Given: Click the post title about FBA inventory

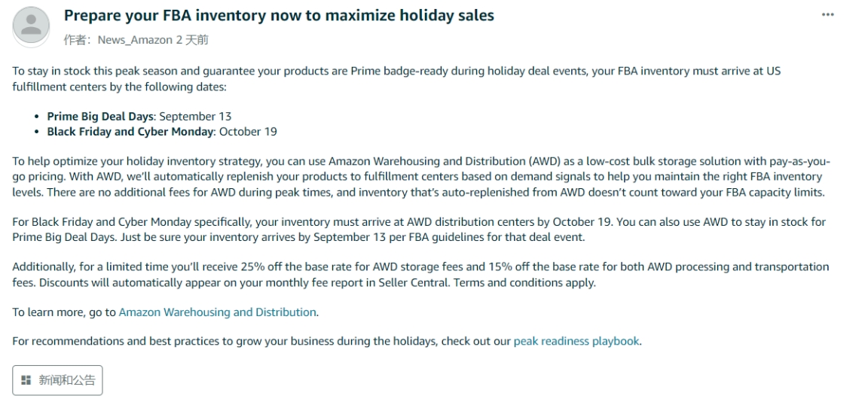Looking at the screenshot, I should (x=279, y=15).
